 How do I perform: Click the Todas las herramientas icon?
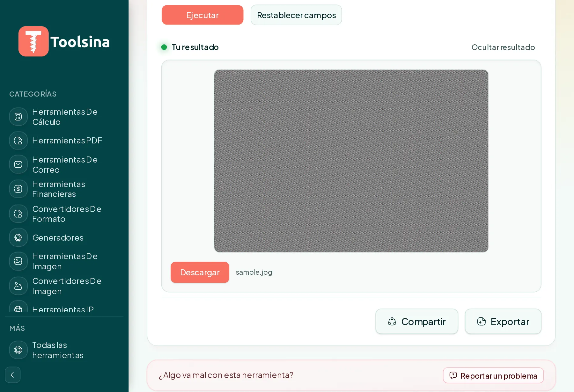click(x=18, y=350)
